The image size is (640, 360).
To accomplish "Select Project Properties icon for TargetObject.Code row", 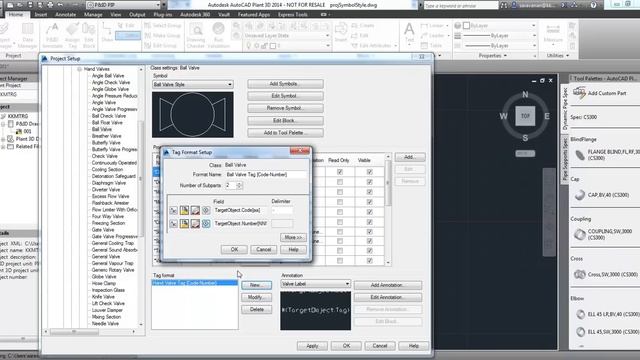I will (x=195, y=211).
